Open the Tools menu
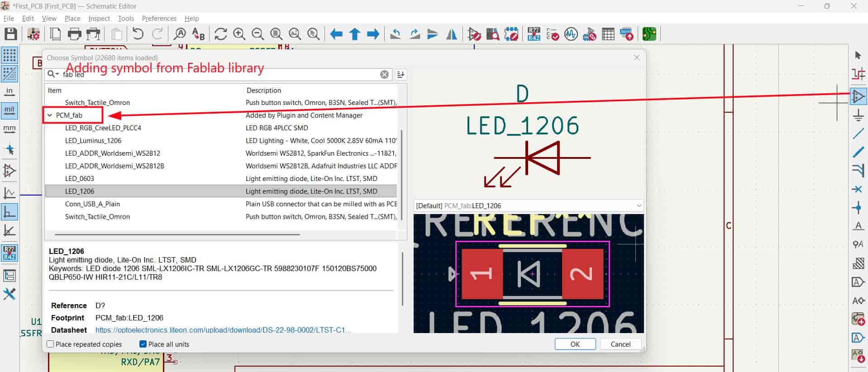The width and height of the screenshot is (868, 372). point(126,19)
